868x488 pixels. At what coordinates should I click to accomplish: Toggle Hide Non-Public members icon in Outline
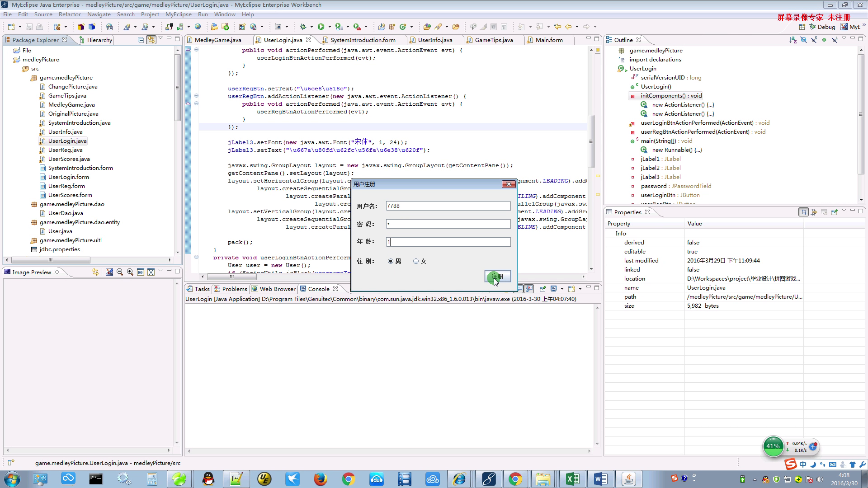point(824,40)
